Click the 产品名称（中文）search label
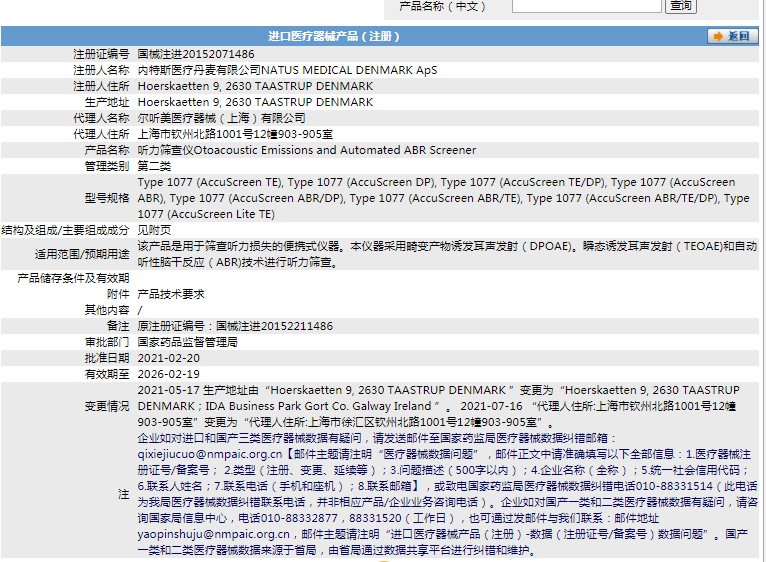The image size is (766, 562). [442, 6]
